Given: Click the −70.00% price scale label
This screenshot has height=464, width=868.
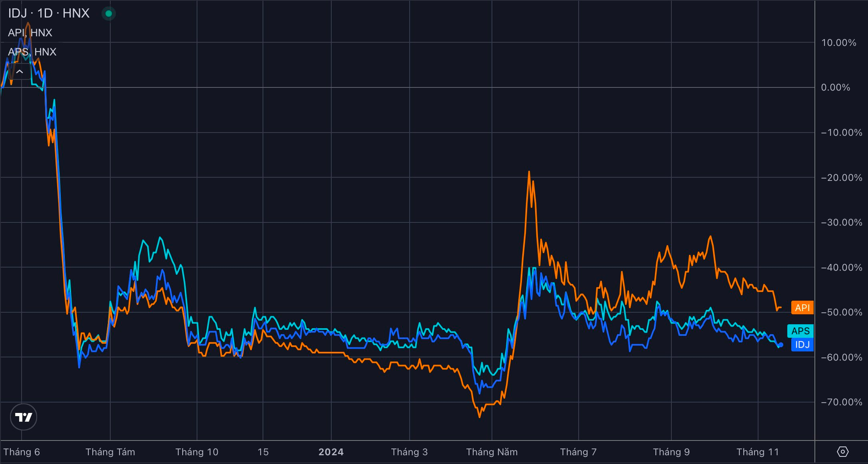Looking at the screenshot, I should [841, 402].
